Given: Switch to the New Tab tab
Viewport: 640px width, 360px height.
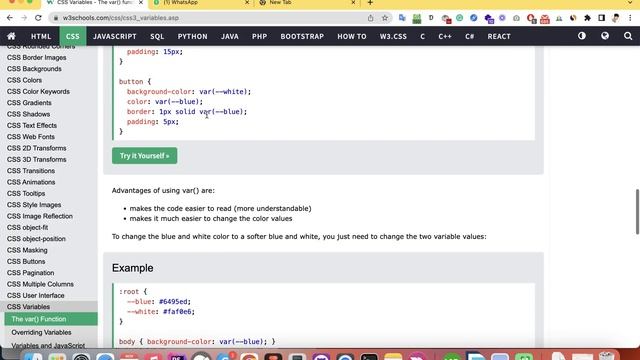Looking at the screenshot, I should coord(307,3).
